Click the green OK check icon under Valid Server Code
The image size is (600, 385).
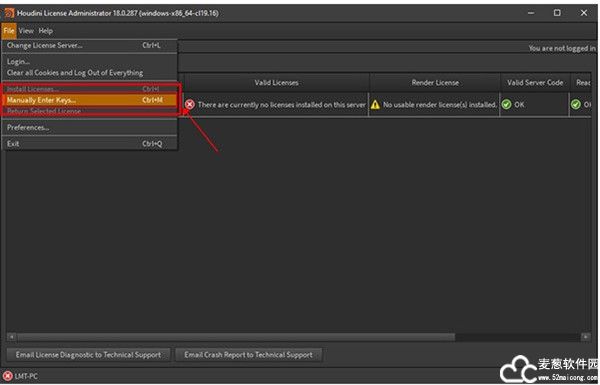[x=506, y=104]
